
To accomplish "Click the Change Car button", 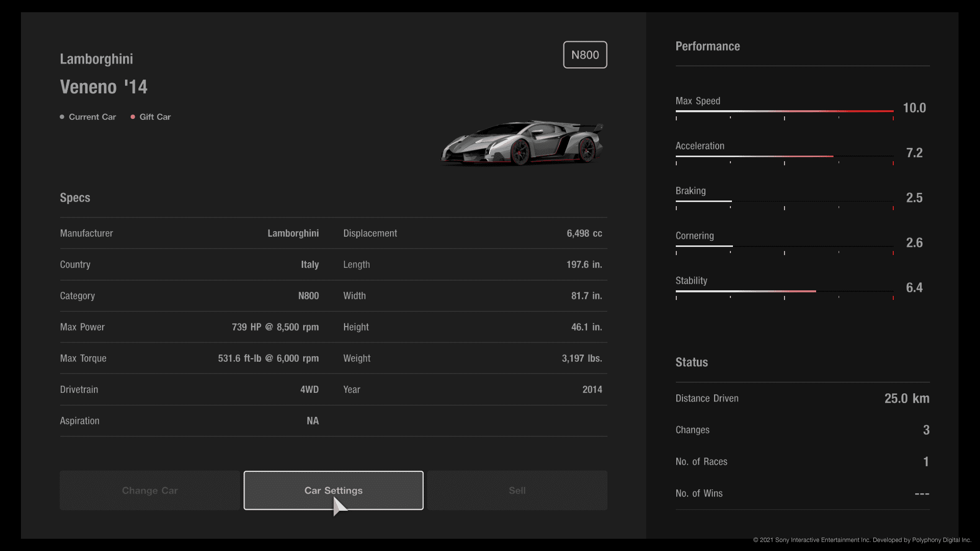I will [150, 490].
